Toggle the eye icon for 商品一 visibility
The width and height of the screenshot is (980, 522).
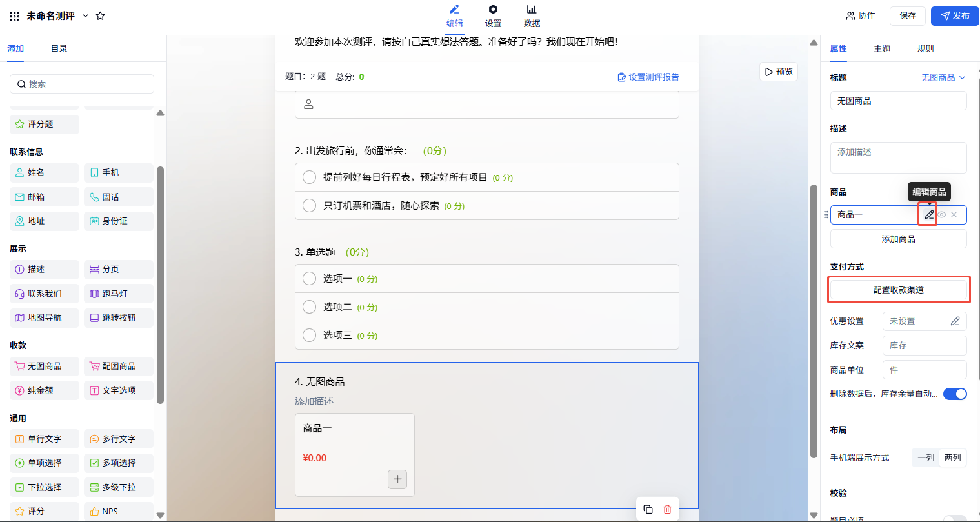[x=942, y=215]
